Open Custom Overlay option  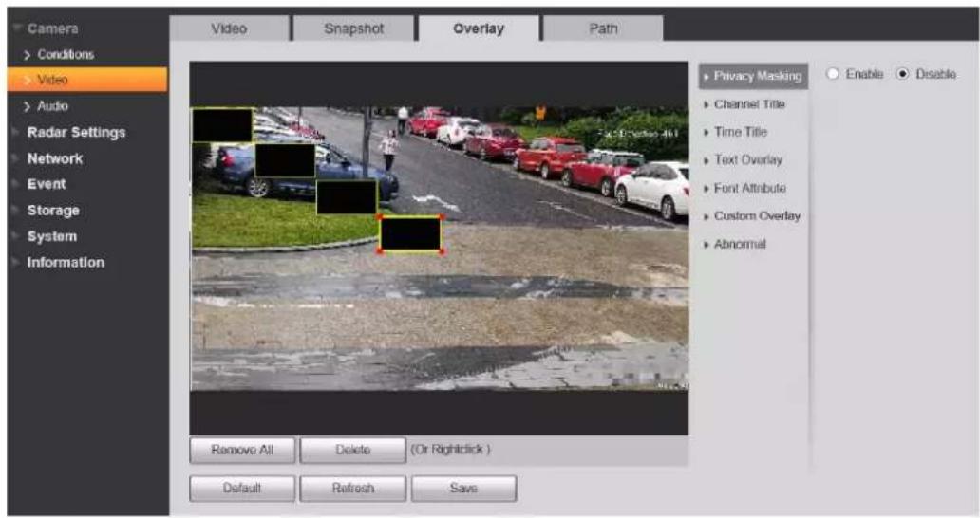tap(756, 216)
